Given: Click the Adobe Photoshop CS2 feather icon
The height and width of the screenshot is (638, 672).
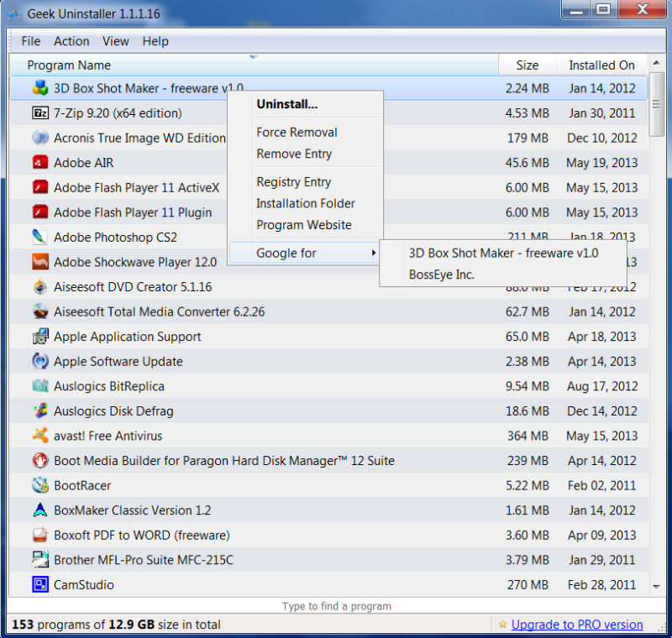Looking at the screenshot, I should click(40, 238).
